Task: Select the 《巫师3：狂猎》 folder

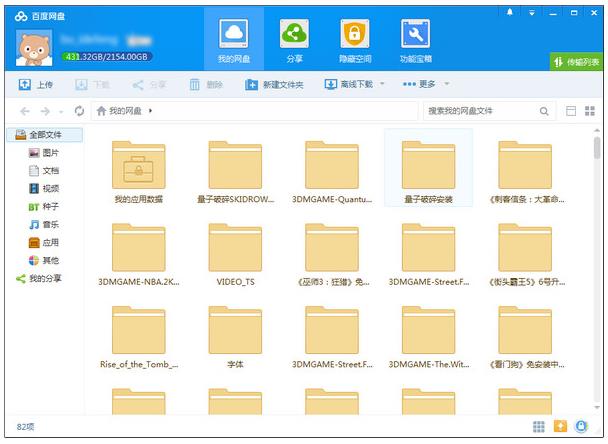Action: [332, 255]
